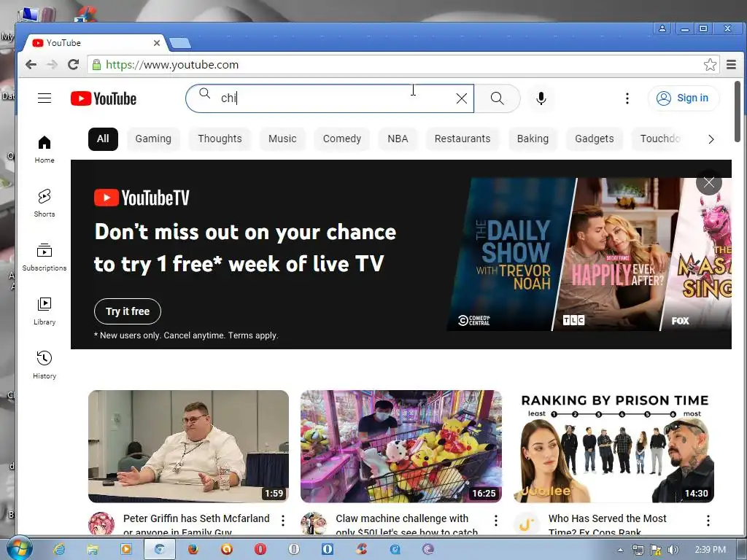Open Ranking by Prison Time thumbnail
Screen dimensions: 747x560
click(614, 446)
